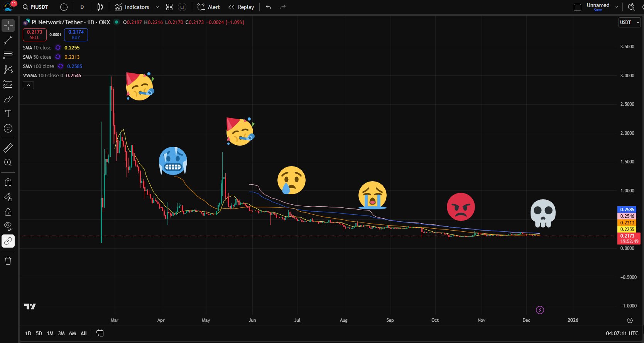The width and height of the screenshot is (644, 343).
Task: Select the 5D date range
Action: coord(39,333)
